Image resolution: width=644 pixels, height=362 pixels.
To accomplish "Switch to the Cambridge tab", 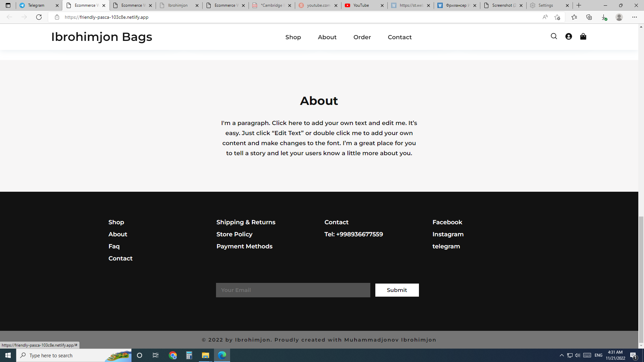I will pos(272,5).
